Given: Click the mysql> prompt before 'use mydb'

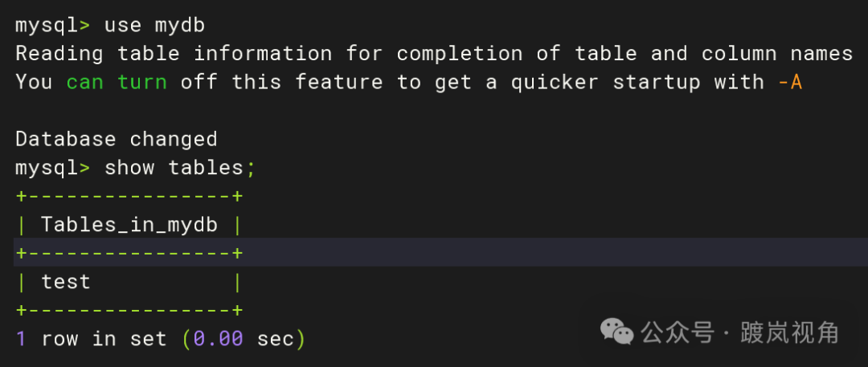Looking at the screenshot, I should click(53, 25).
